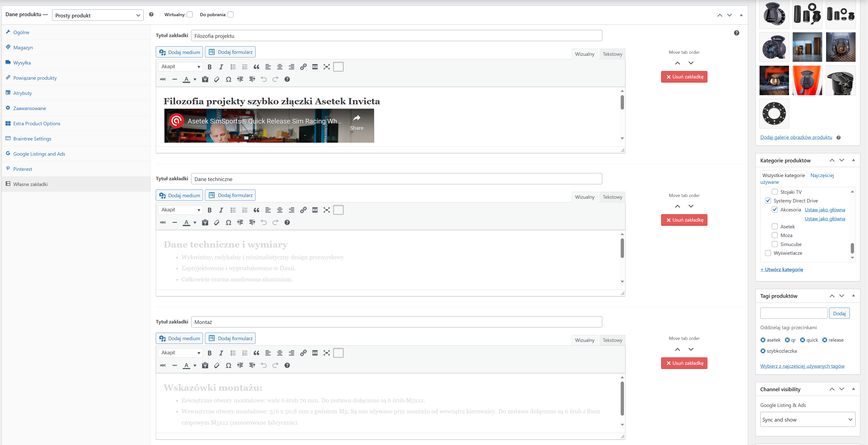Remove the szybkozlaczka product tag
The image size is (868, 445).
(763, 351)
